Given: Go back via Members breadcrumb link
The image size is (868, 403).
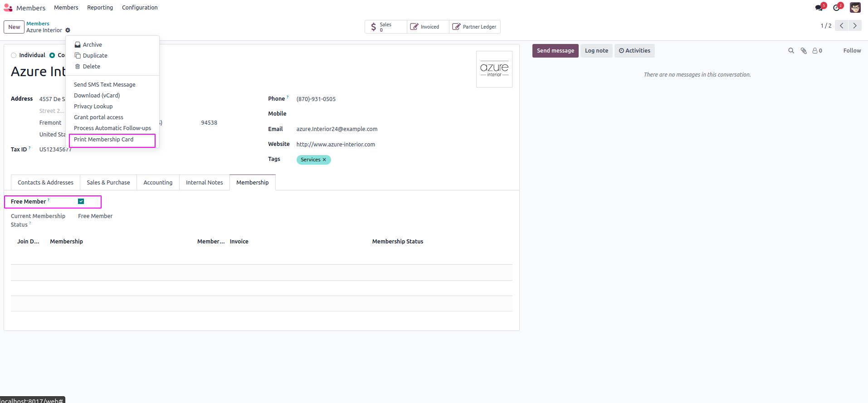Looking at the screenshot, I should coord(38,24).
